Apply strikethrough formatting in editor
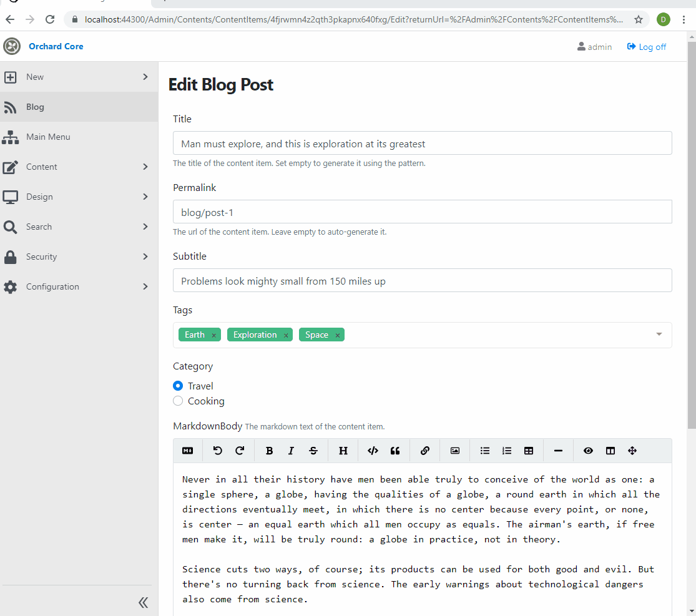This screenshot has width=696, height=616. coord(313,451)
